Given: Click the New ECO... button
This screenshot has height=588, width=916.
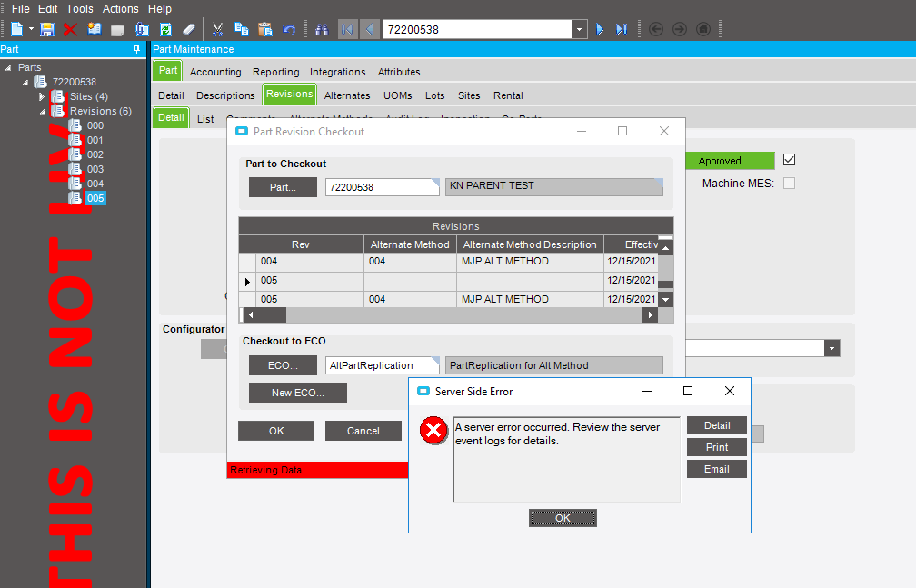Looking at the screenshot, I should point(298,393).
